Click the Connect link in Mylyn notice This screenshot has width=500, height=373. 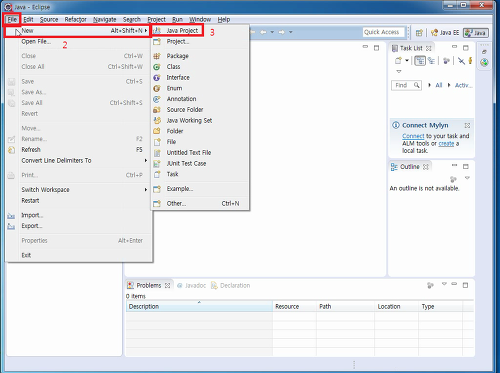point(413,136)
